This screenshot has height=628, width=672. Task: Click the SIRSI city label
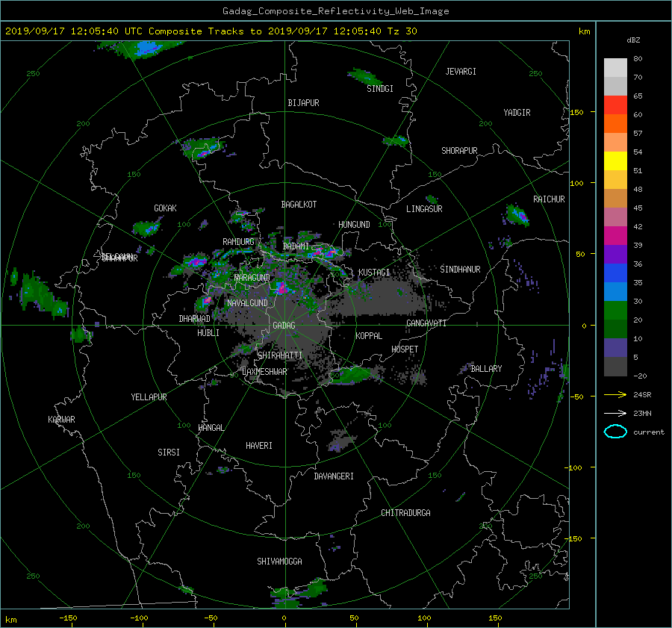(x=169, y=453)
